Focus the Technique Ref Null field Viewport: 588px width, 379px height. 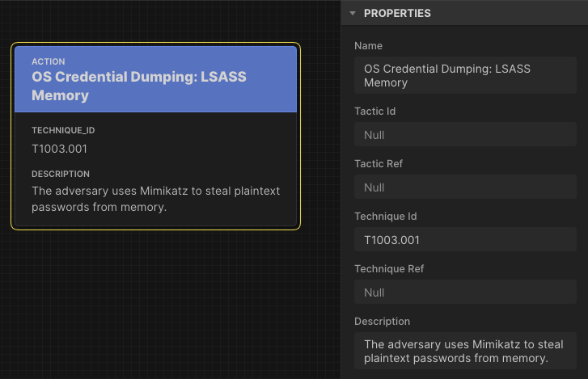click(x=465, y=293)
